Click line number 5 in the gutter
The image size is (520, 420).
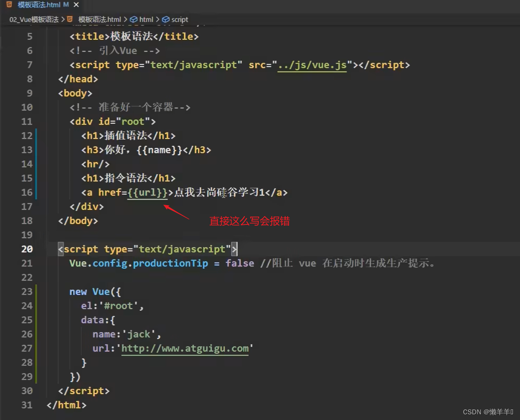click(x=30, y=36)
